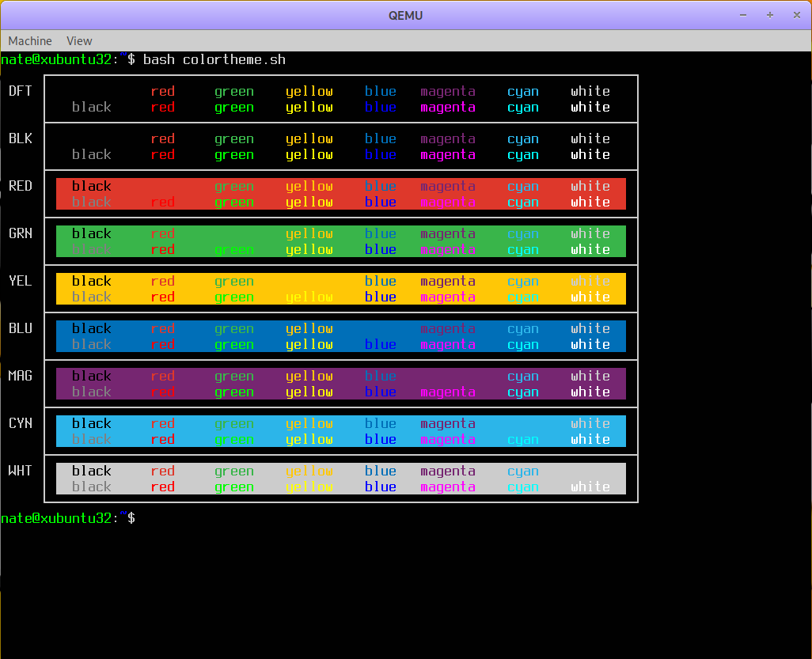This screenshot has height=659, width=812.
Task: Click the MAG row label
Action: 21,376
